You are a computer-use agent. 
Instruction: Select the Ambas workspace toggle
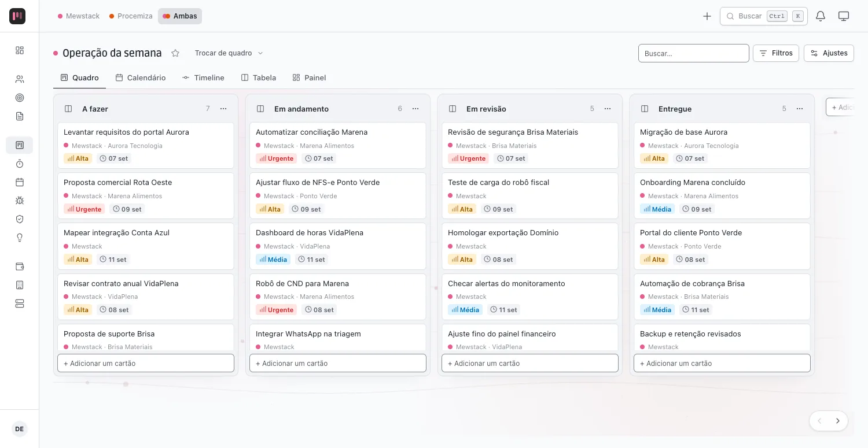pos(180,16)
